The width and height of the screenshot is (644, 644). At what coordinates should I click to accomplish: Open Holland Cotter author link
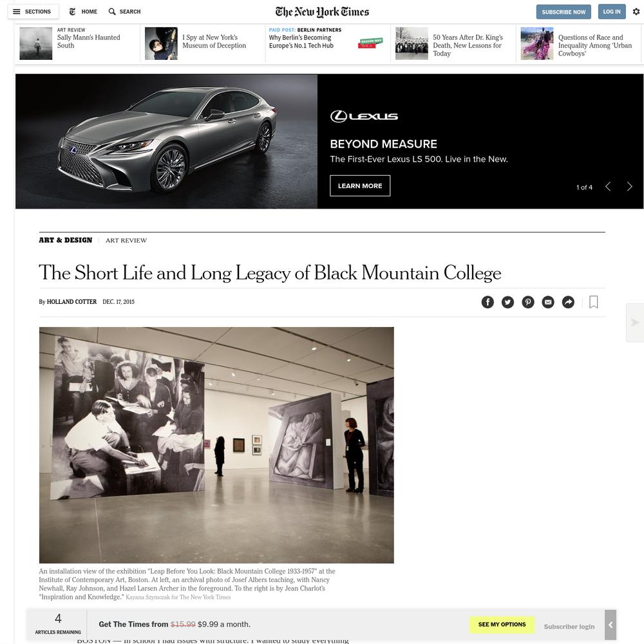[71, 302]
